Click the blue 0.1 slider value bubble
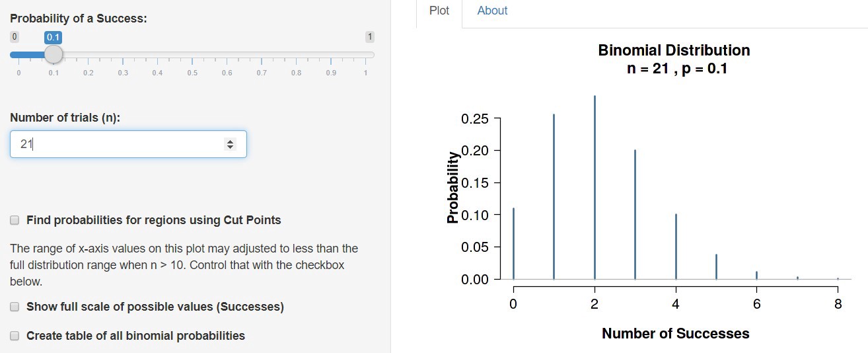This screenshot has width=868, height=353. click(54, 37)
